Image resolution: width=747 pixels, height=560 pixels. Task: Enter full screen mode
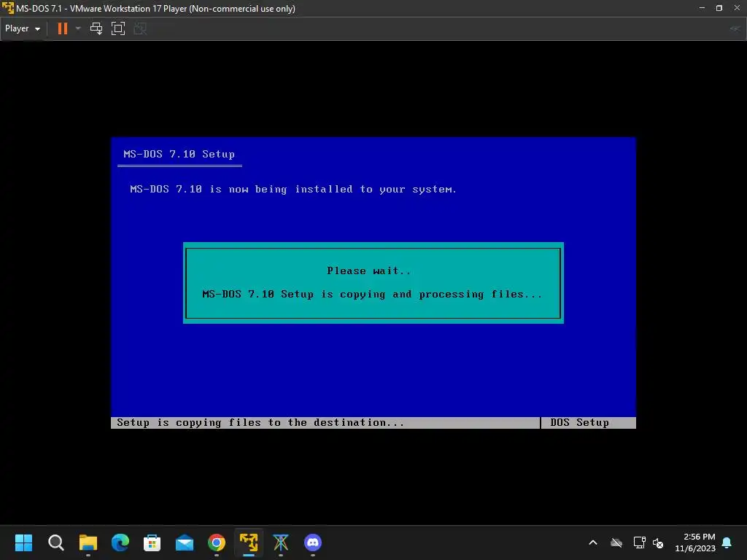(118, 28)
